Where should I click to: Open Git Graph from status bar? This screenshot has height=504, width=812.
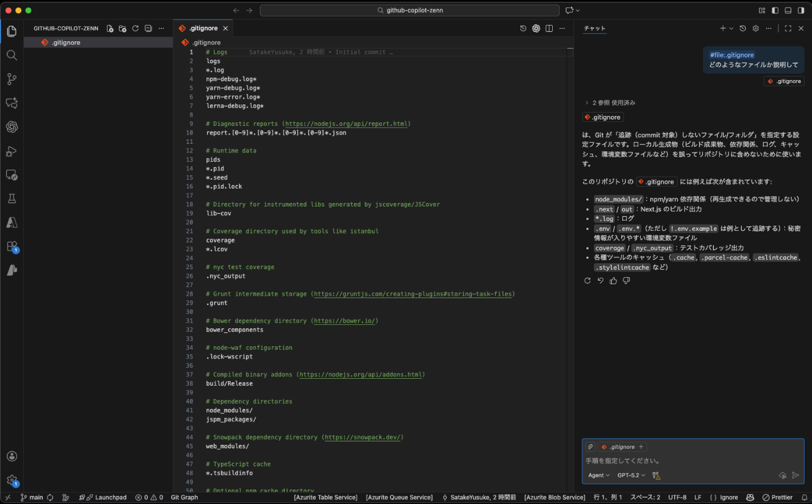click(x=184, y=498)
